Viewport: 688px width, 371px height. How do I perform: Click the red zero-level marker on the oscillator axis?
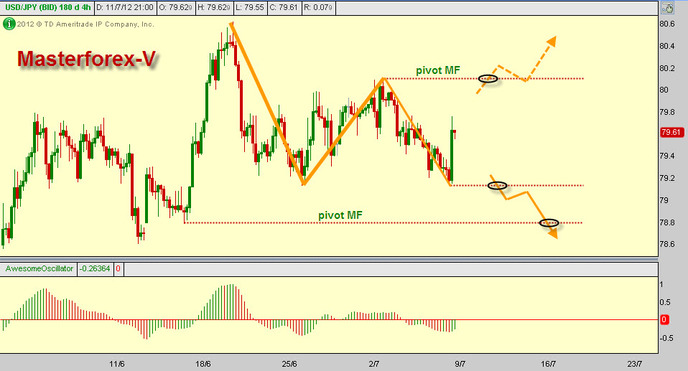pos(664,320)
